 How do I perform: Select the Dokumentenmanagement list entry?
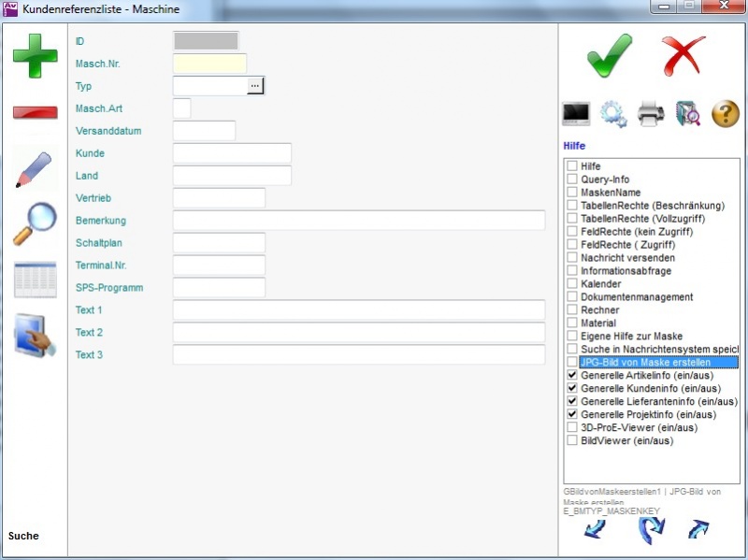636,297
